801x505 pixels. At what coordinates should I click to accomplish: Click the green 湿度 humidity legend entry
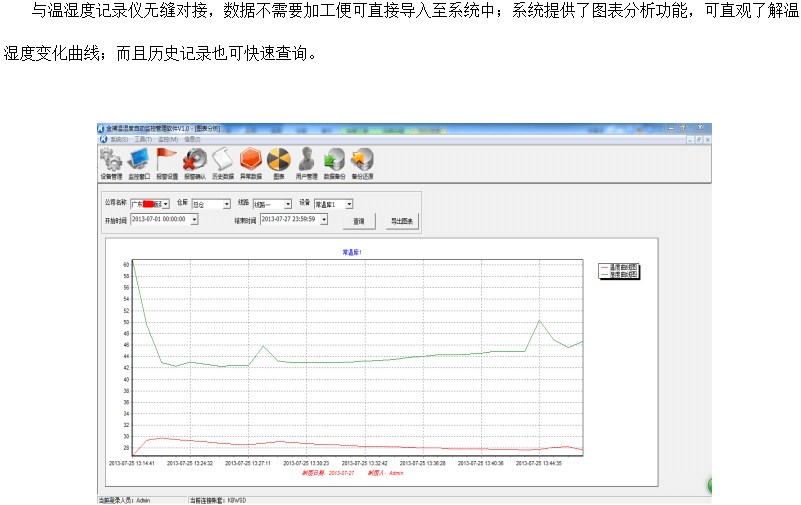pyautogui.click(x=619, y=274)
